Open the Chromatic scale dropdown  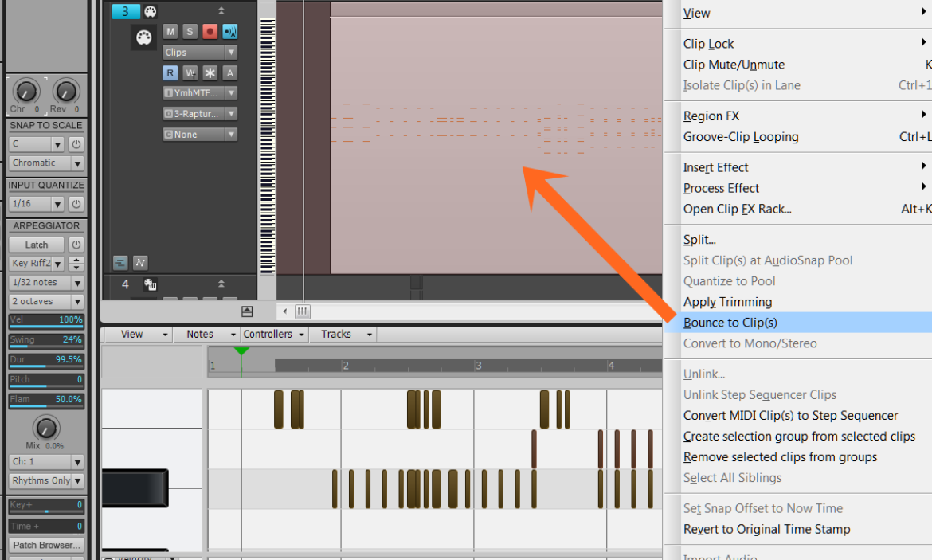(46, 163)
